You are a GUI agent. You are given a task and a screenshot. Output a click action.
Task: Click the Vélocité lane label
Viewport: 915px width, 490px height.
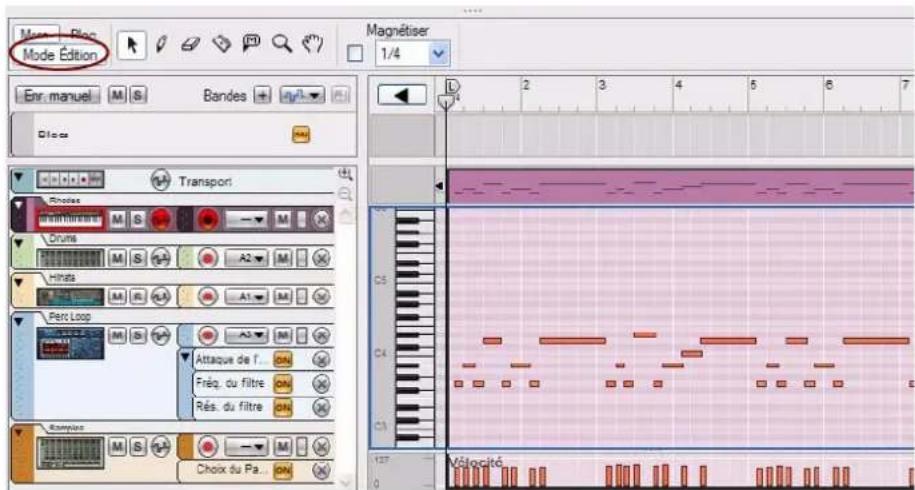click(x=474, y=462)
